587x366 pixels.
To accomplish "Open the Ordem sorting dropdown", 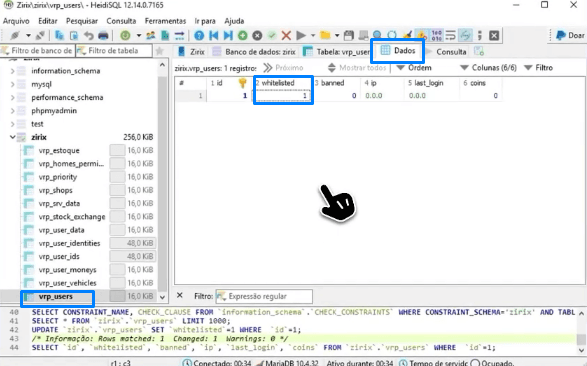I will click(414, 68).
